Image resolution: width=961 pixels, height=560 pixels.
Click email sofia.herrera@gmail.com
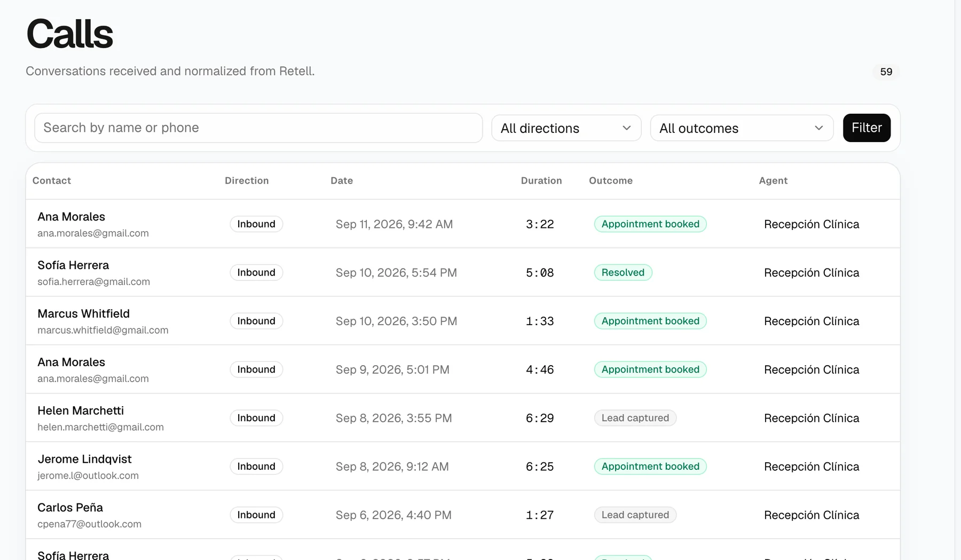coord(93,282)
